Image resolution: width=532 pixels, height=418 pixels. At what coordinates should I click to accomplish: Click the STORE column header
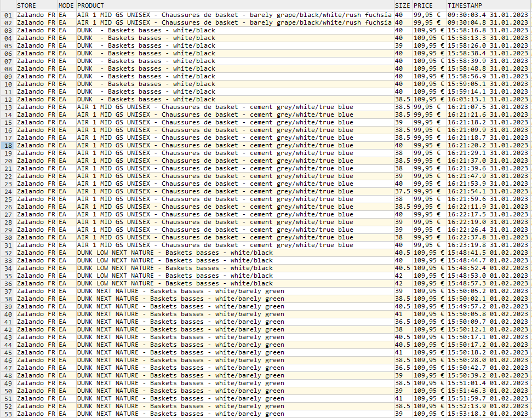point(37,5)
